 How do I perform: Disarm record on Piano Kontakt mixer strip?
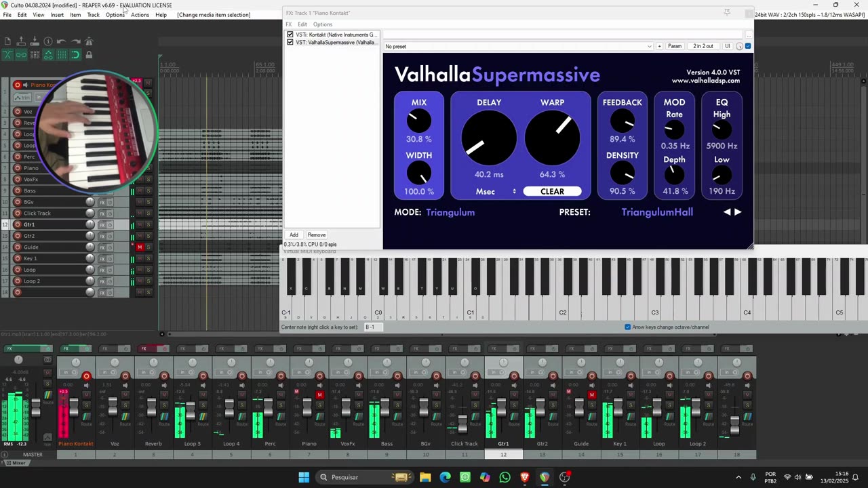click(86, 376)
